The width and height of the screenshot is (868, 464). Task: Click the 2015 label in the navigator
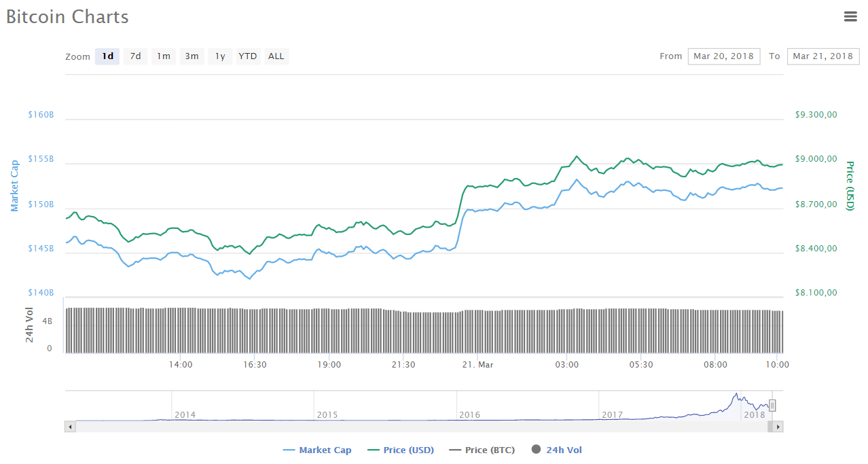pos(327,414)
